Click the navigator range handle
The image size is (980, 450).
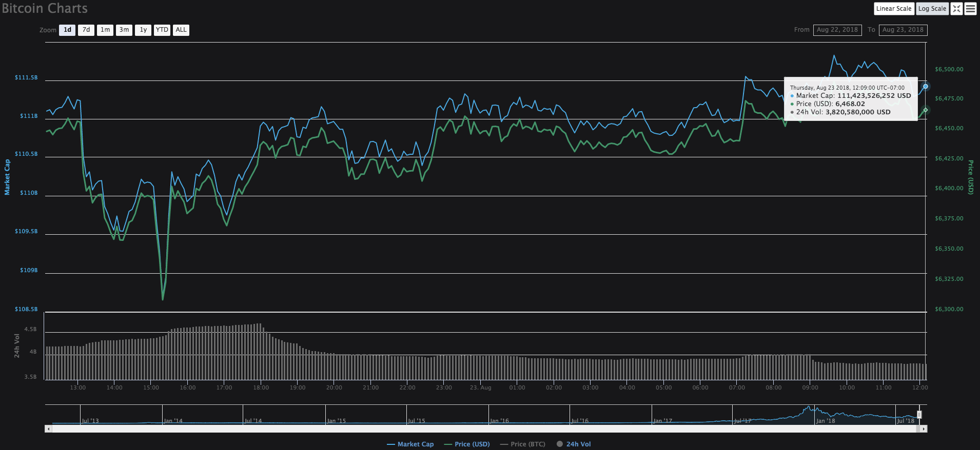click(x=919, y=414)
